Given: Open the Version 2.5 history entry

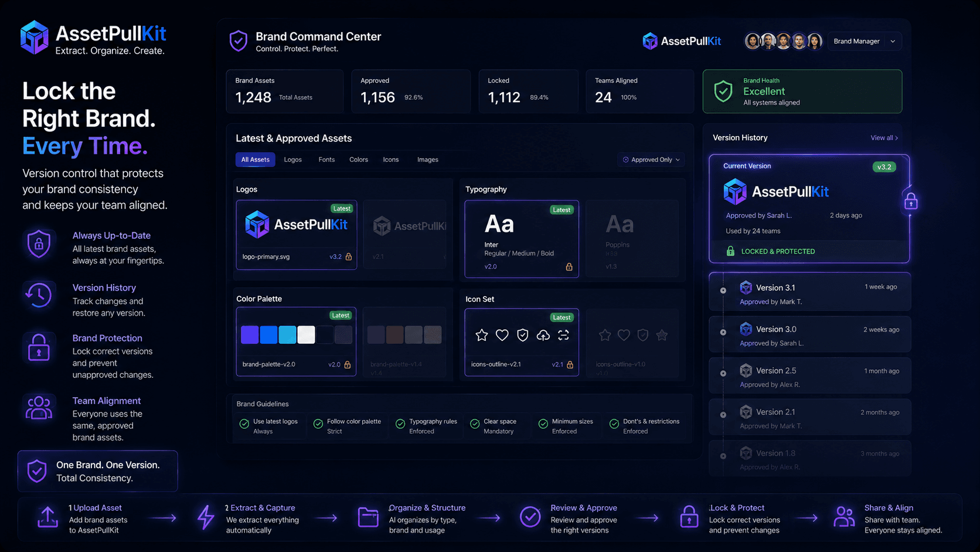Looking at the screenshot, I should point(810,375).
